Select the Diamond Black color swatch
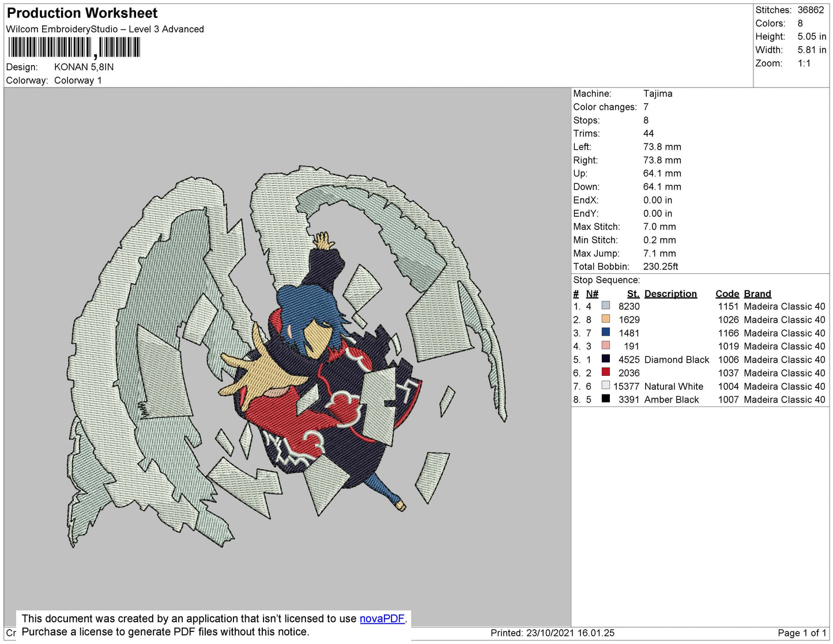Image resolution: width=833 pixels, height=644 pixels. click(605, 359)
